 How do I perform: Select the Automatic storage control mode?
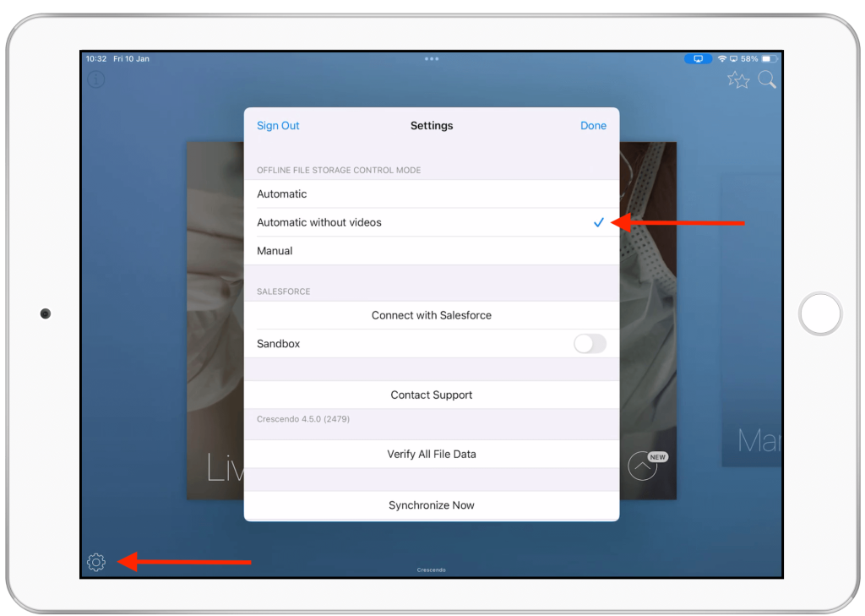[x=282, y=194]
